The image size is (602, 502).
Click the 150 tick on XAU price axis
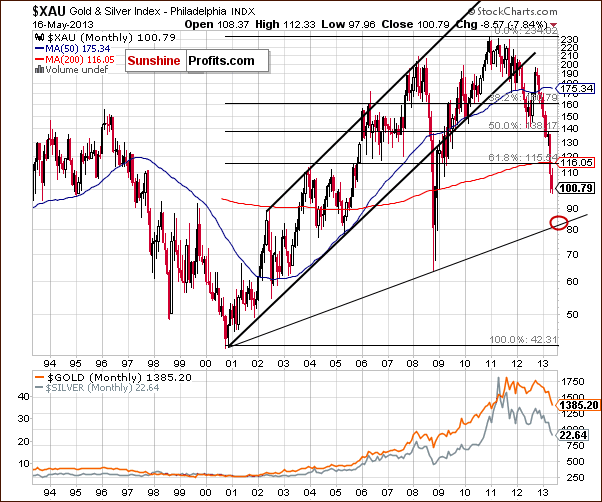pyautogui.click(x=569, y=117)
